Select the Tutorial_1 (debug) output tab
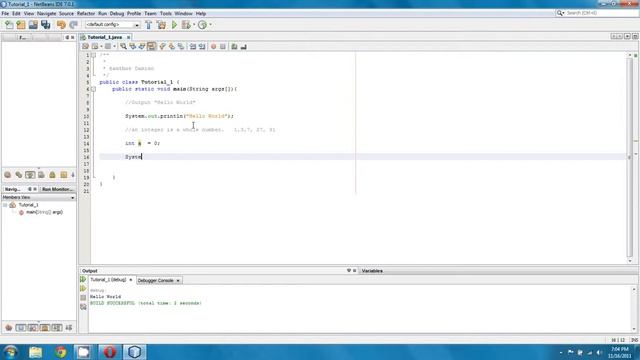 pos(108,280)
